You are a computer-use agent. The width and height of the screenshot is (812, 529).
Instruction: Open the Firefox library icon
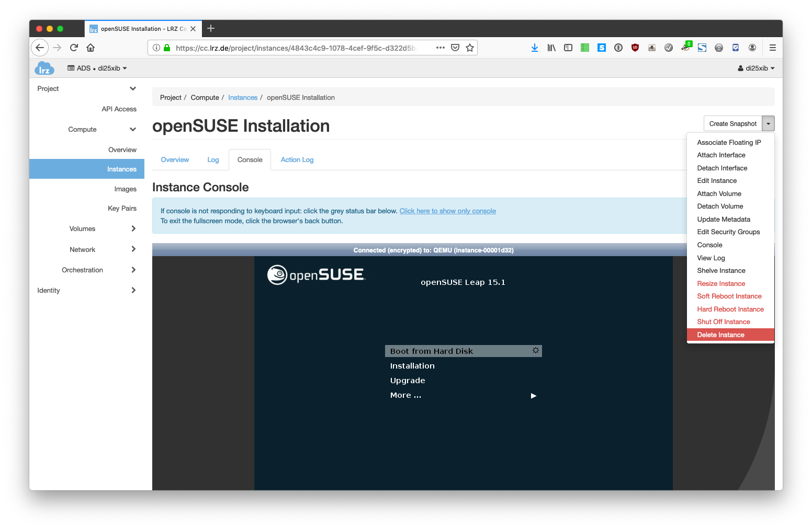coord(551,48)
